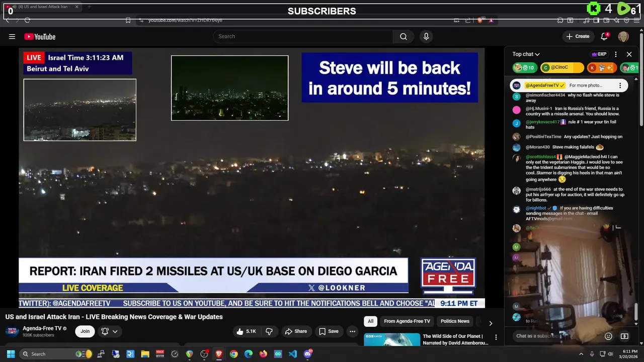
Task: Open notification bell options dropdown
Action: pos(110,331)
